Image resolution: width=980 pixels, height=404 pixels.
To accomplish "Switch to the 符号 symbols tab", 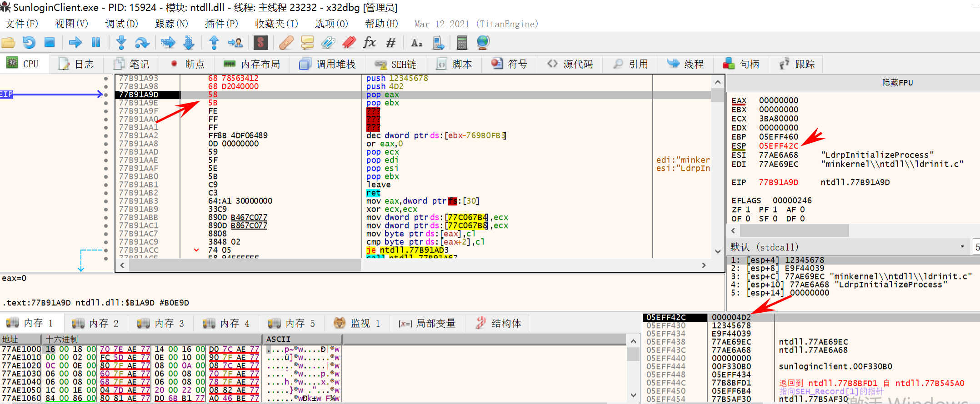I will tap(509, 64).
